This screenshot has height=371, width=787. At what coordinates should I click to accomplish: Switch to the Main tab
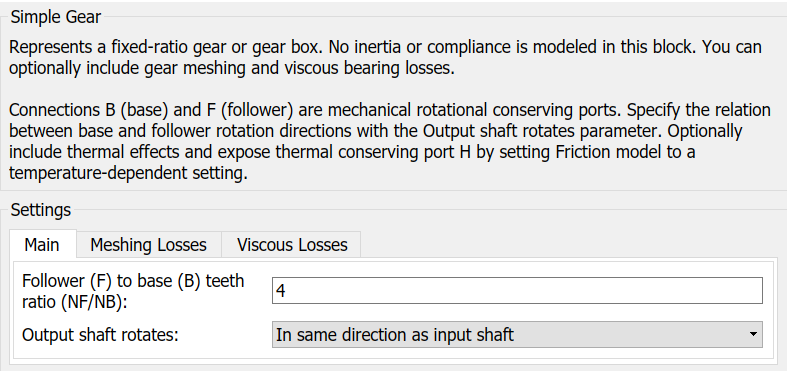point(42,244)
